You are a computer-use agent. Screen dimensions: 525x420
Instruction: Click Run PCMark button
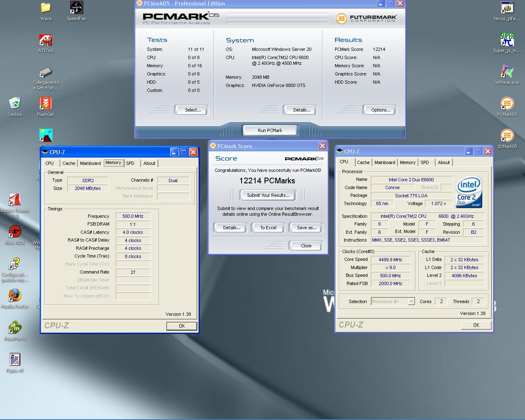click(x=270, y=130)
